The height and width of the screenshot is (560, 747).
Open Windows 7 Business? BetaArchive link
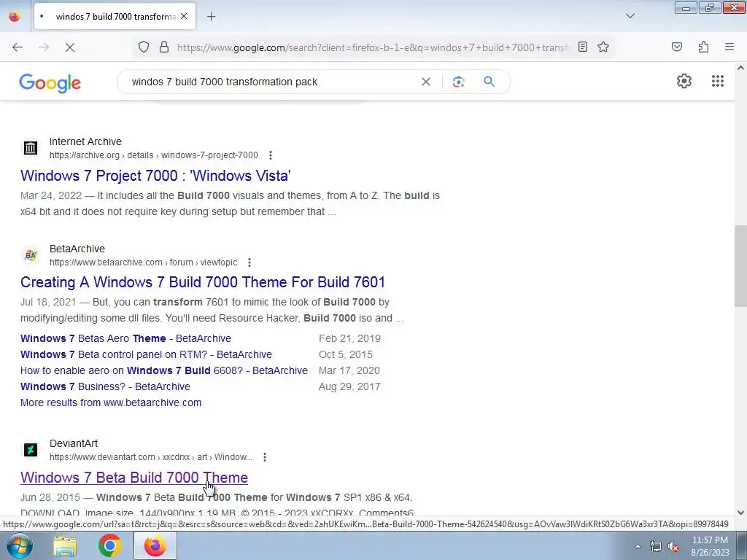click(105, 386)
